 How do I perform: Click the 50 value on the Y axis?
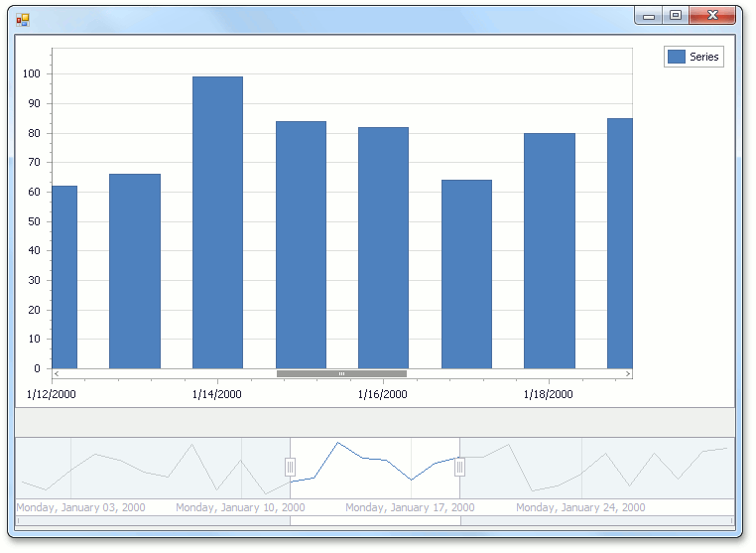[35, 221]
